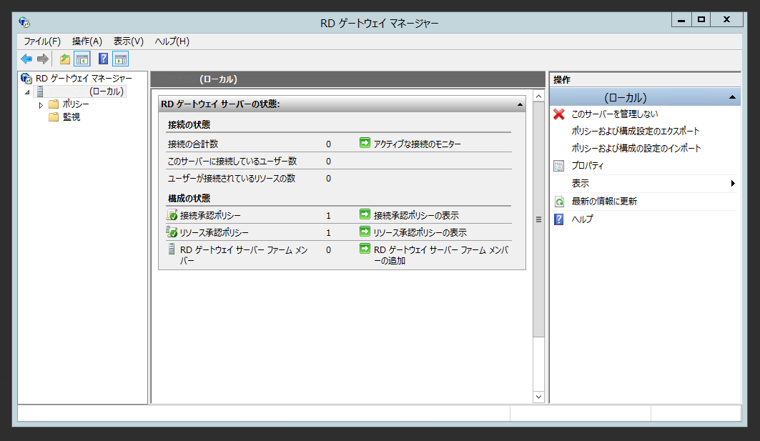Maximize the RD ゲートウェイ マネージャー window
Image resolution: width=760 pixels, height=441 pixels.
[701, 20]
